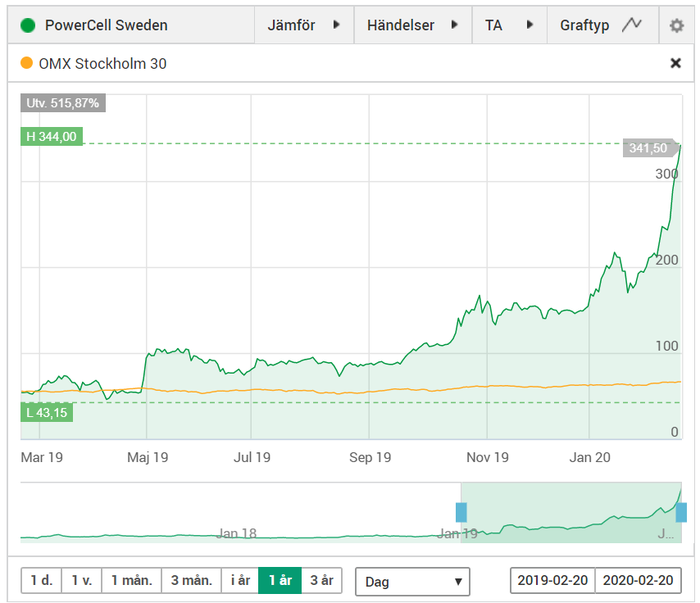Image resolution: width=700 pixels, height=603 pixels.
Task: Open the Jämför compare menu
Action: (x=304, y=25)
